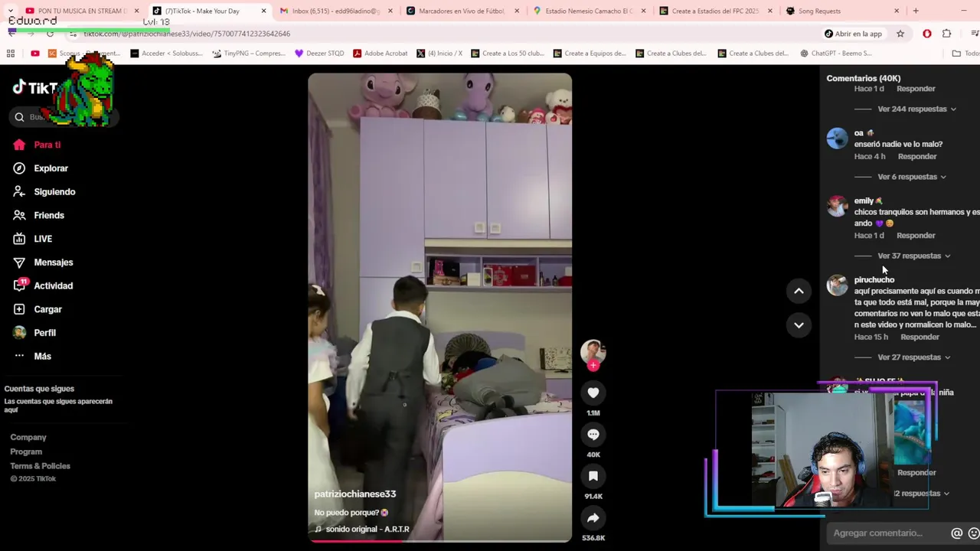
Task: Save the video with the bookmark icon
Action: [x=593, y=476]
